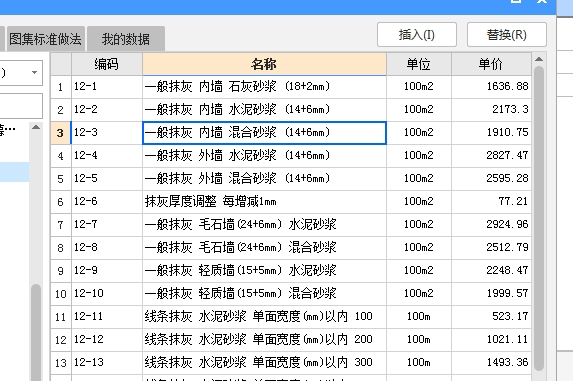
Task: Click the 插入(I) button
Action: tap(417, 35)
